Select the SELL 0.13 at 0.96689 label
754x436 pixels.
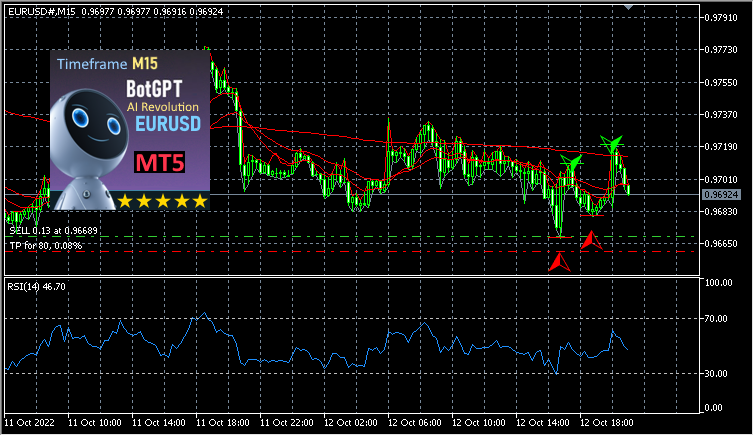[x=53, y=231]
